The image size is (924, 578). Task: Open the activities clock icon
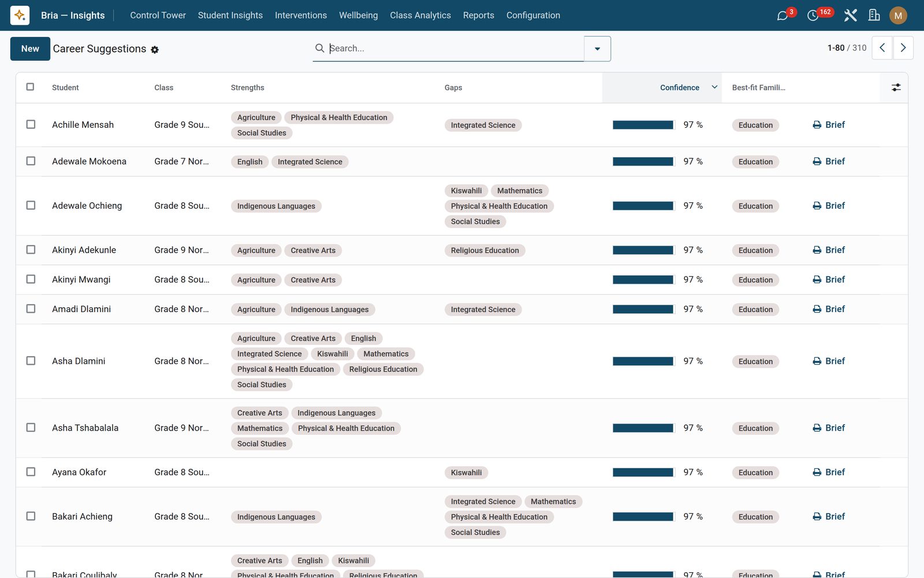coord(813,16)
